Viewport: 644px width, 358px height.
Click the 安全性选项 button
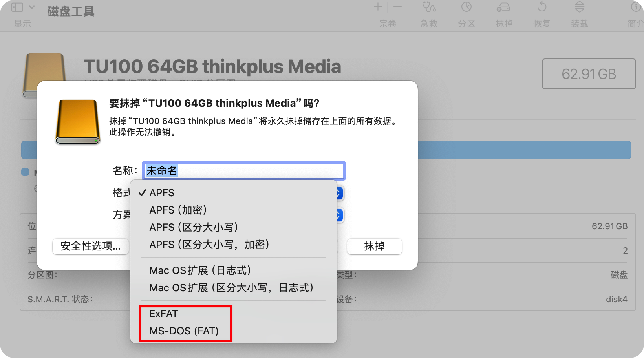tap(90, 246)
